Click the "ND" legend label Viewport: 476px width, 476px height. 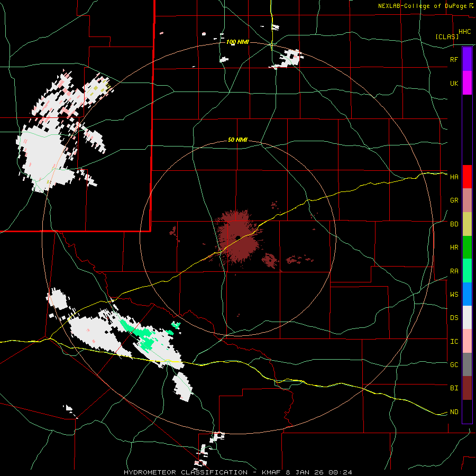coord(454,412)
